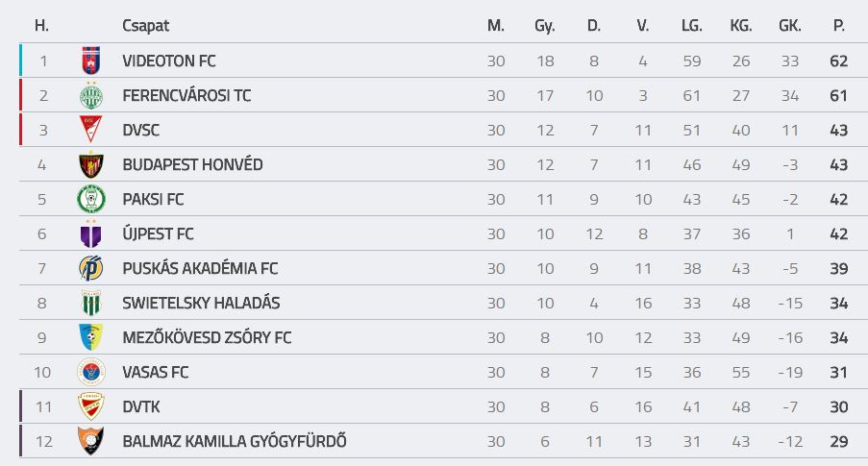Click the Swietelsky Haladás striped crest
Viewport: 868px width, 466px height.
click(x=90, y=303)
